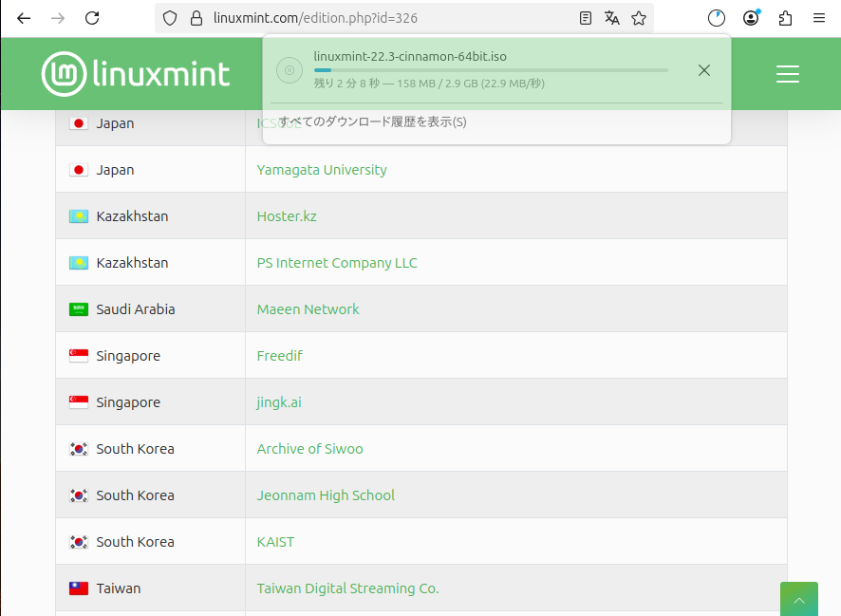
Task: Open the Yamagata University mirror link
Action: pos(322,170)
